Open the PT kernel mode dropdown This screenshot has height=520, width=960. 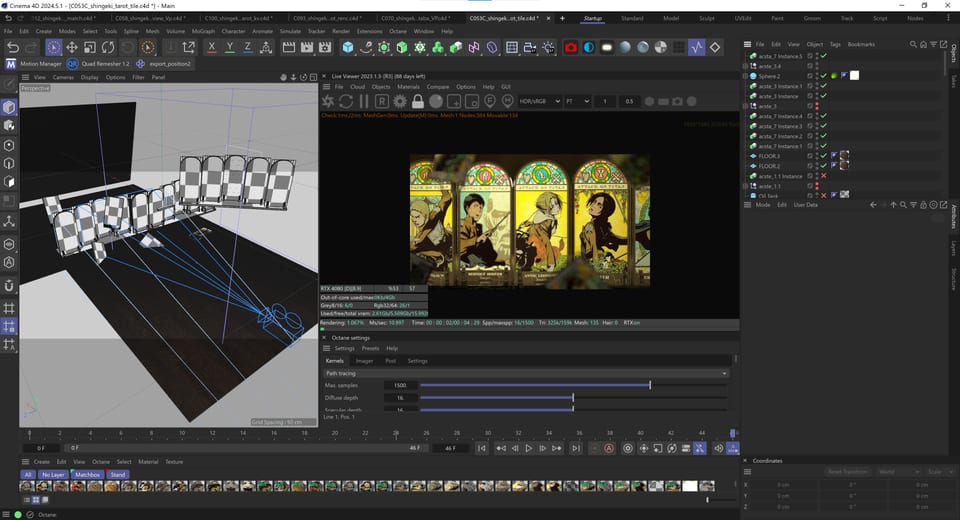coord(577,101)
